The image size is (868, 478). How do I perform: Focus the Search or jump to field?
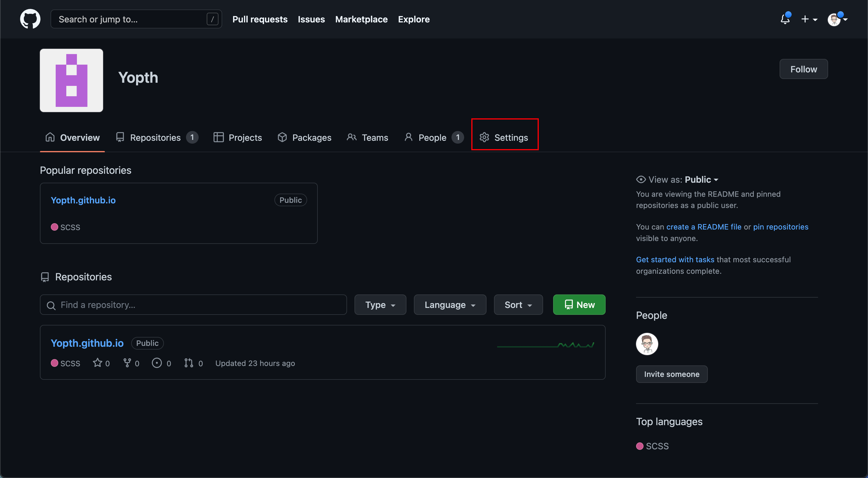pos(136,19)
